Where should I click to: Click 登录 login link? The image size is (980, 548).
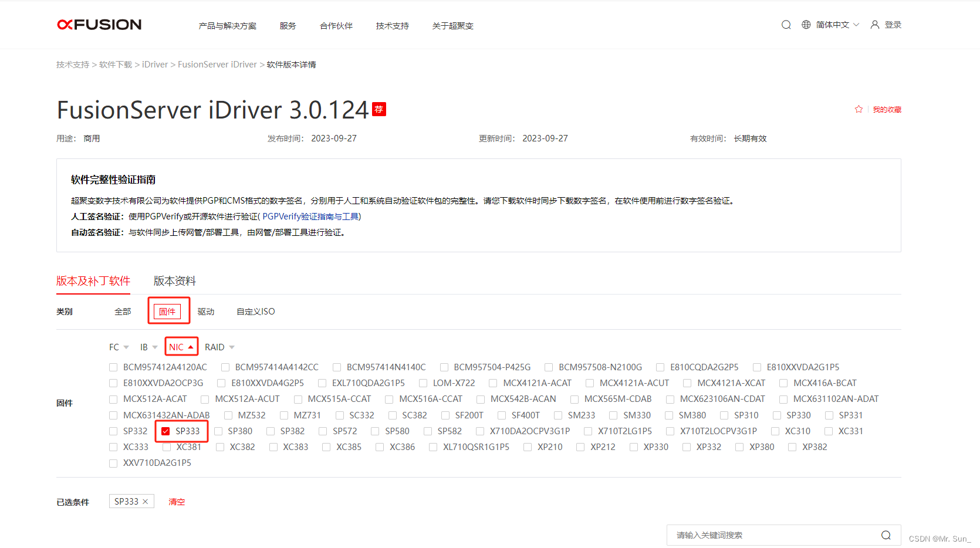(x=893, y=25)
